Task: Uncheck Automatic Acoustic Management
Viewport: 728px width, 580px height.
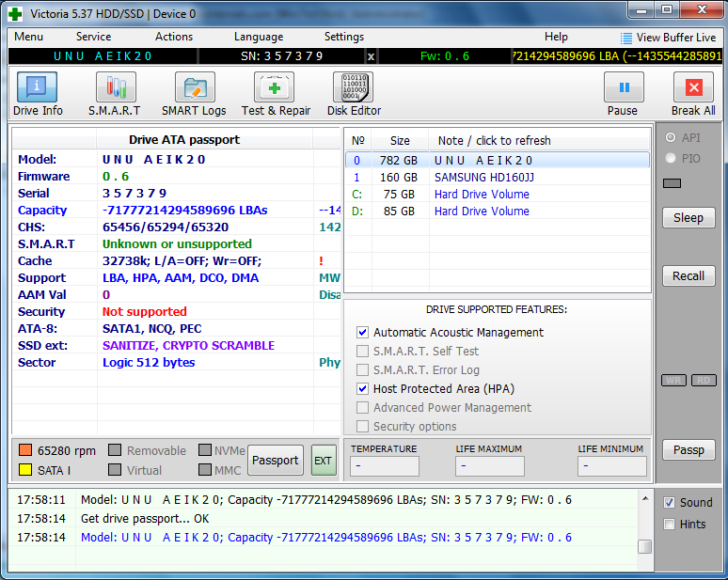Action: (362, 333)
